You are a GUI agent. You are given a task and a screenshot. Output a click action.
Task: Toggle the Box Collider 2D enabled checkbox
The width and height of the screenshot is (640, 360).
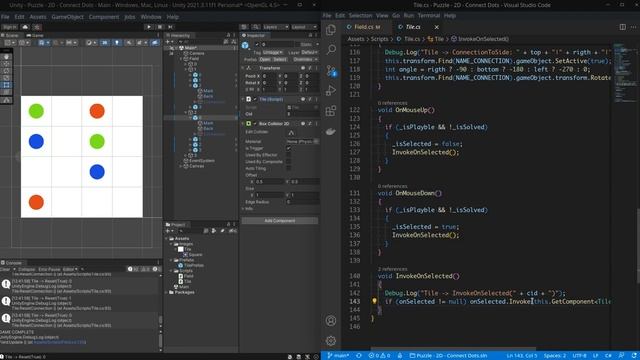(x=255, y=124)
